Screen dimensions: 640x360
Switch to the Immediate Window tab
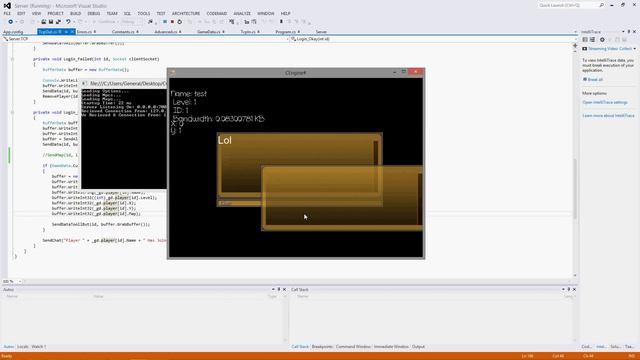(391, 347)
